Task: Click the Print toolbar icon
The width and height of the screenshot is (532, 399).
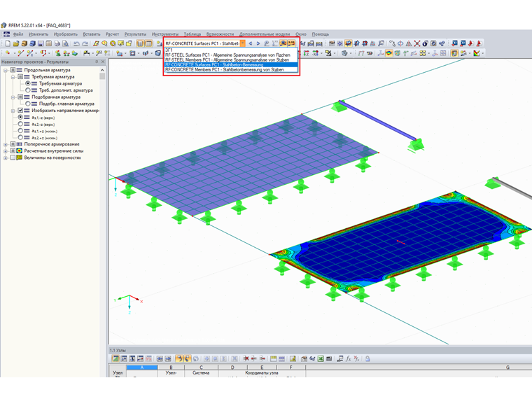Action: [57, 43]
